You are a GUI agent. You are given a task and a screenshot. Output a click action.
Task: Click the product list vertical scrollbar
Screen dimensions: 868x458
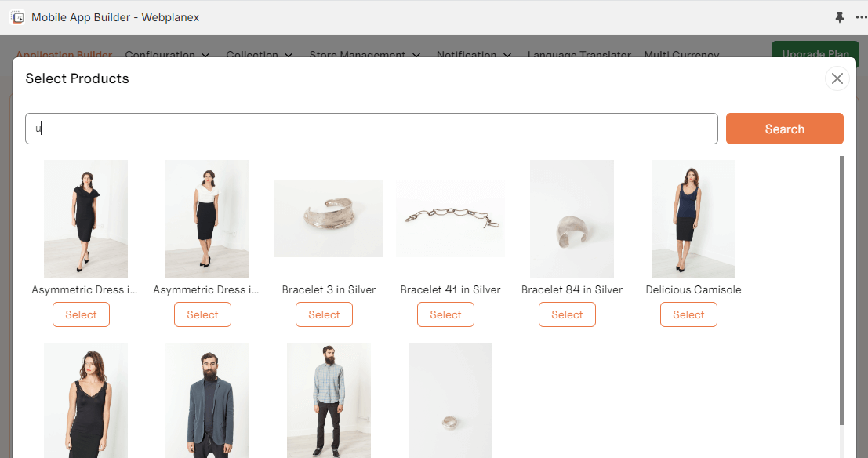pos(841,290)
